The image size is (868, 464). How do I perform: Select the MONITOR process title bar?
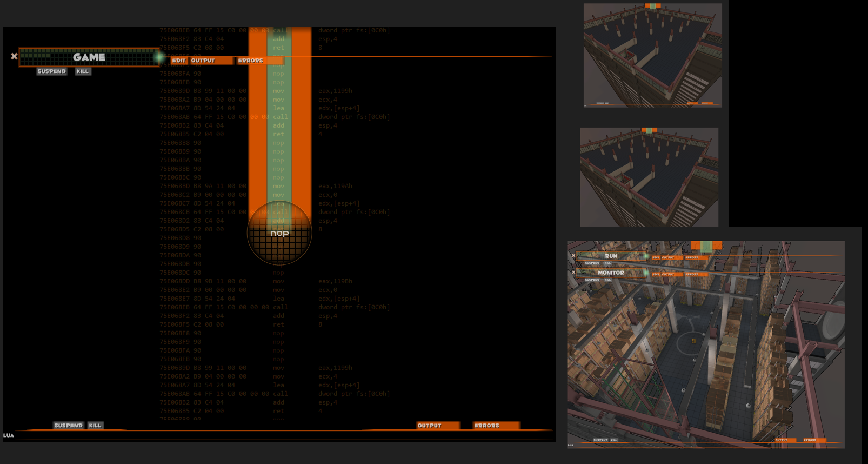611,273
